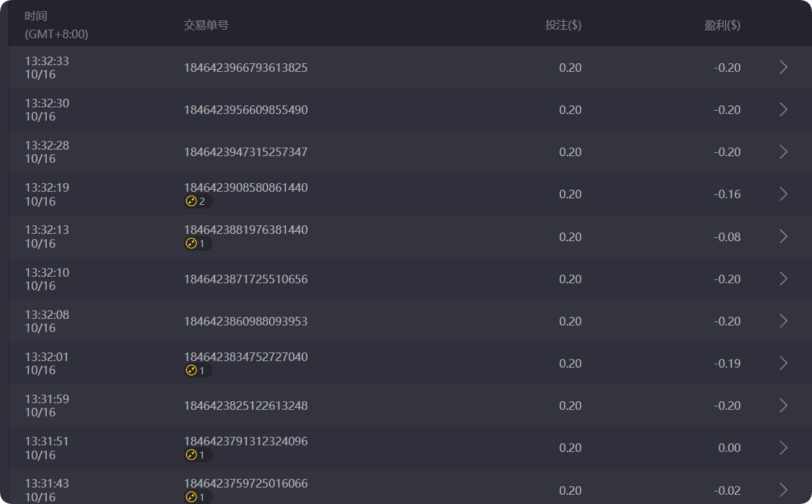The height and width of the screenshot is (504, 812).
Task: Expand the 13:32:28 bet record arrow
Action: 783,152
